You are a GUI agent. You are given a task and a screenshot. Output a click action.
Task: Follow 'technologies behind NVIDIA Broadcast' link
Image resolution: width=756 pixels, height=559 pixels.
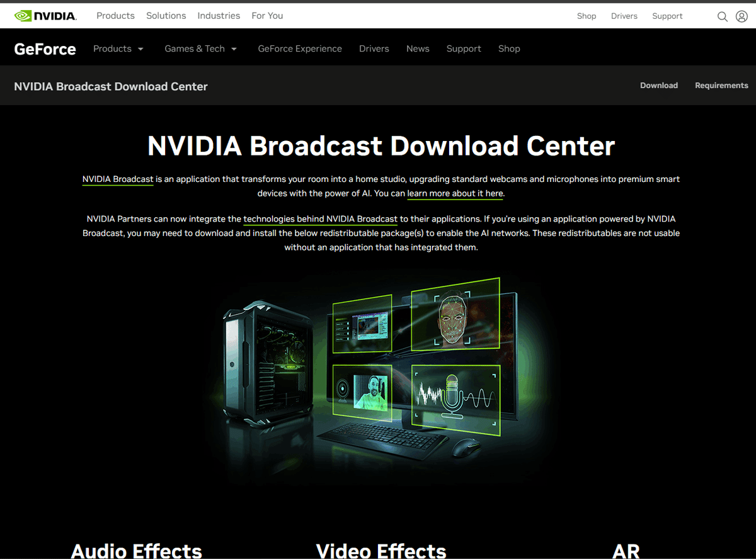[320, 219]
